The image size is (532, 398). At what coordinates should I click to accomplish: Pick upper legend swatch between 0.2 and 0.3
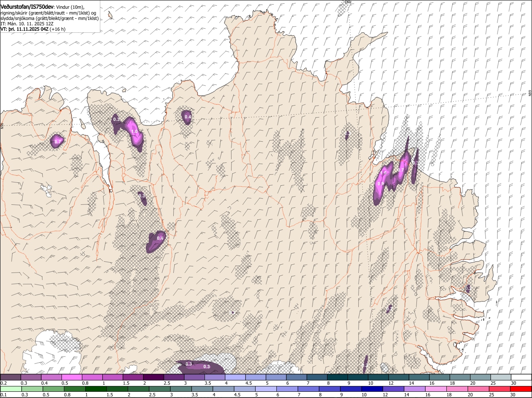(10, 377)
